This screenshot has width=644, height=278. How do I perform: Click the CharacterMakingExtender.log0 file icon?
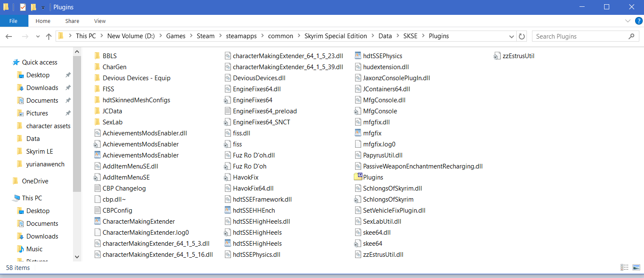(97, 233)
